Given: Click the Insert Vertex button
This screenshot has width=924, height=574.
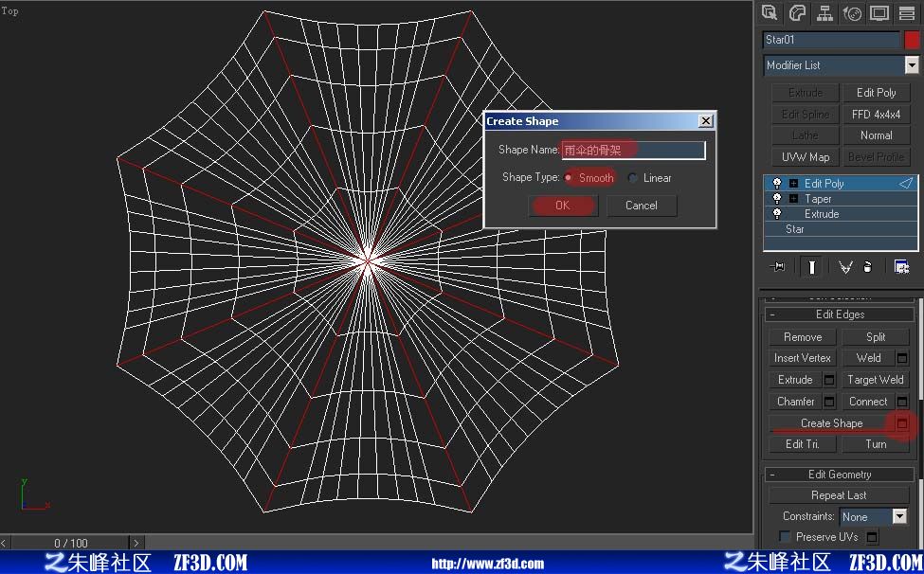Looking at the screenshot, I should click(x=803, y=358).
